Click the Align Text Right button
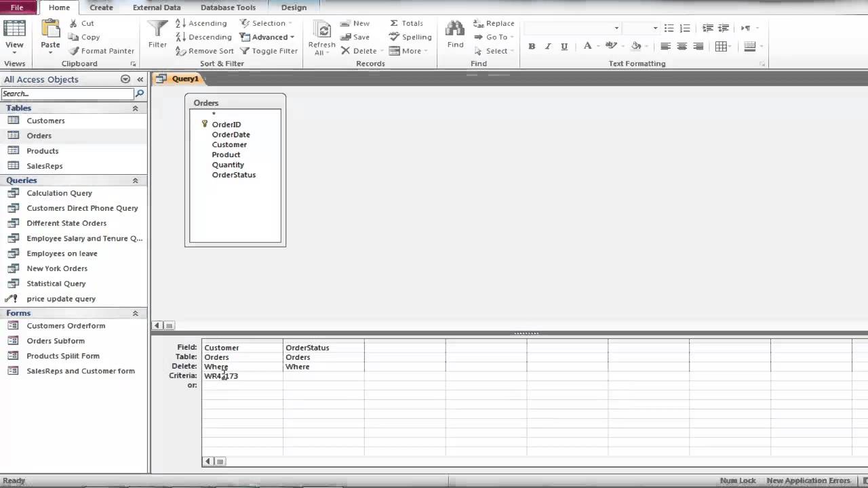868x488 pixels. pos(698,47)
